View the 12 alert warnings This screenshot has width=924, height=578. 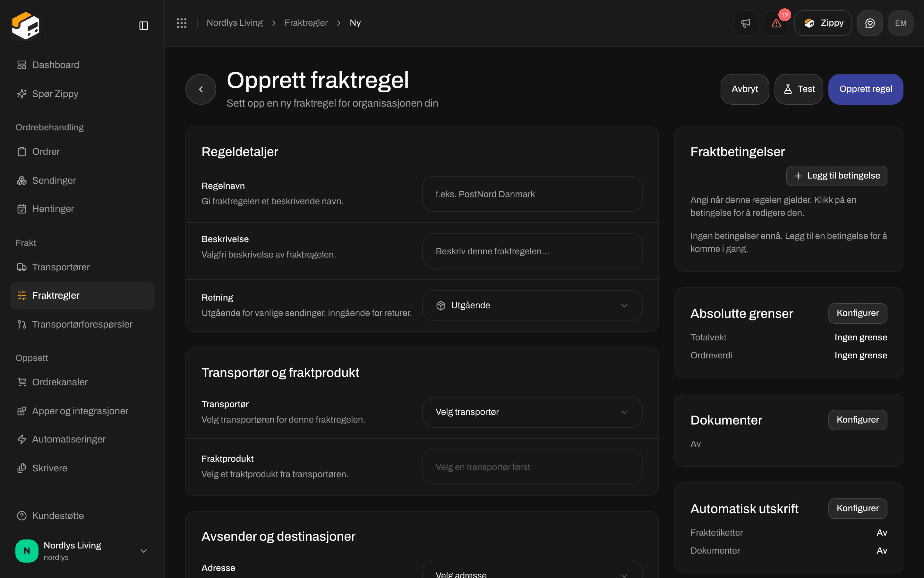(776, 23)
